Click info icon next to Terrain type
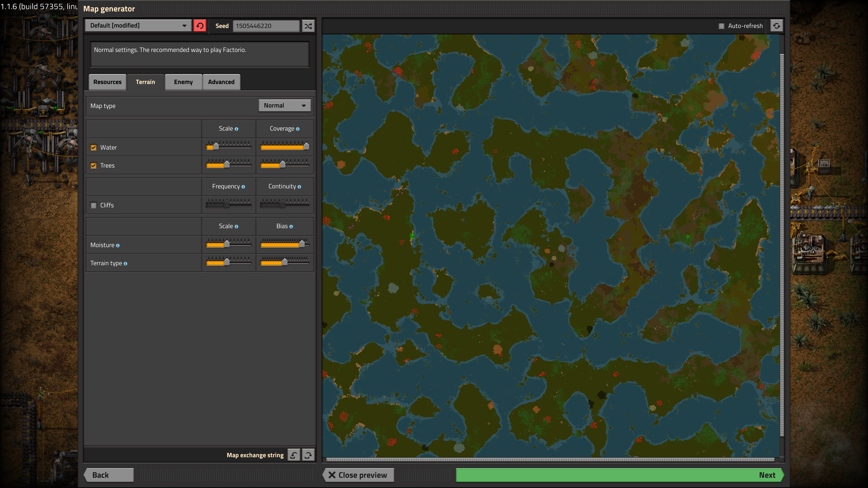 [125, 264]
